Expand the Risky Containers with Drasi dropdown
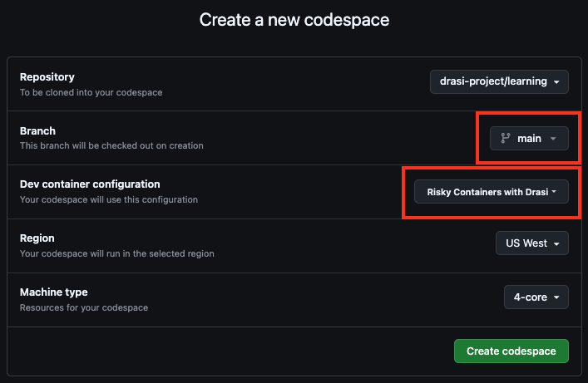This screenshot has width=588, height=383. pyautogui.click(x=491, y=192)
